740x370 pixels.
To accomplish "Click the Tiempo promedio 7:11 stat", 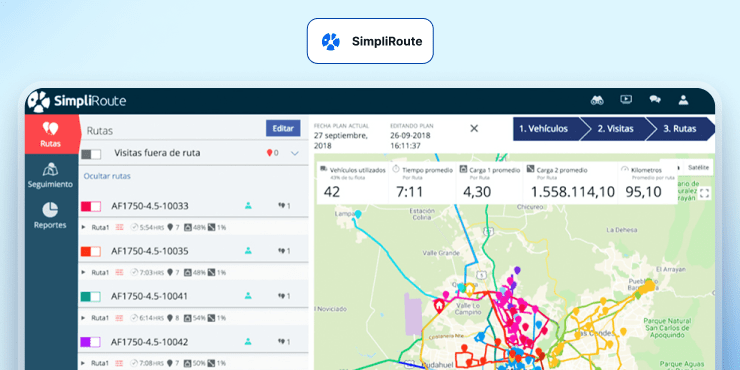I will pyautogui.click(x=422, y=183).
